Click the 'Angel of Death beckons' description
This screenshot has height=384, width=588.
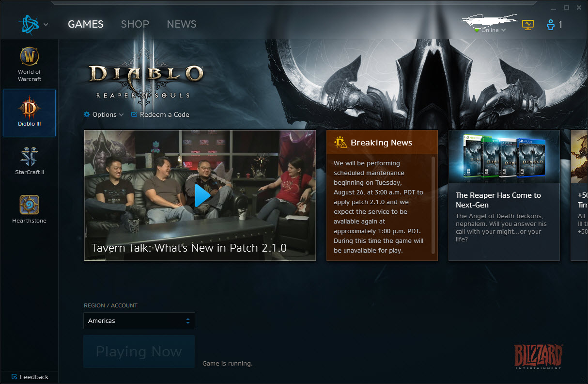(501, 227)
